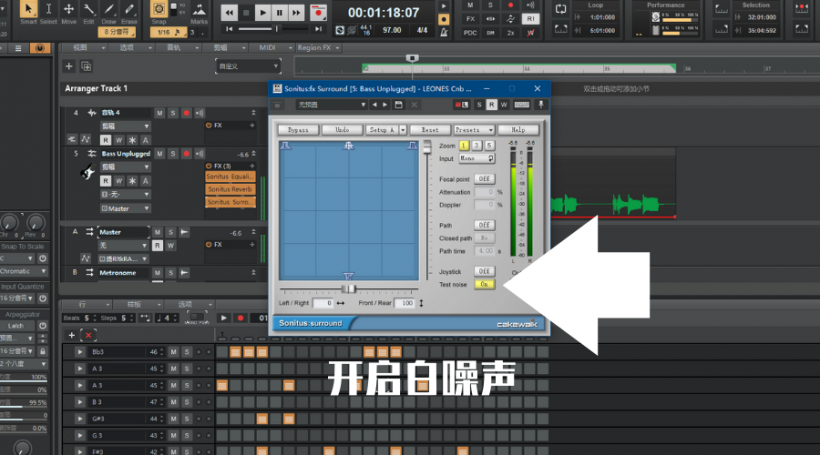Enable 2x upsampling button
The image size is (820, 455).
pyautogui.click(x=510, y=32)
